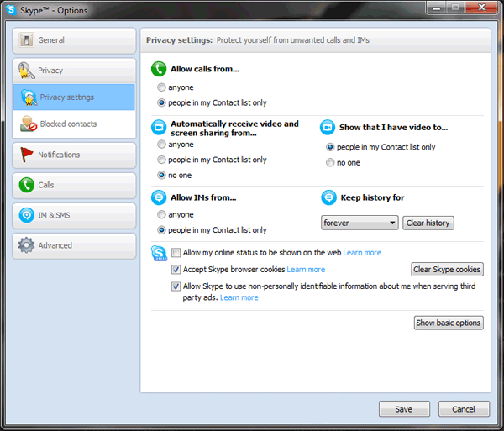Open Learn more link for third party ads
The image size is (504, 431).
tap(239, 298)
